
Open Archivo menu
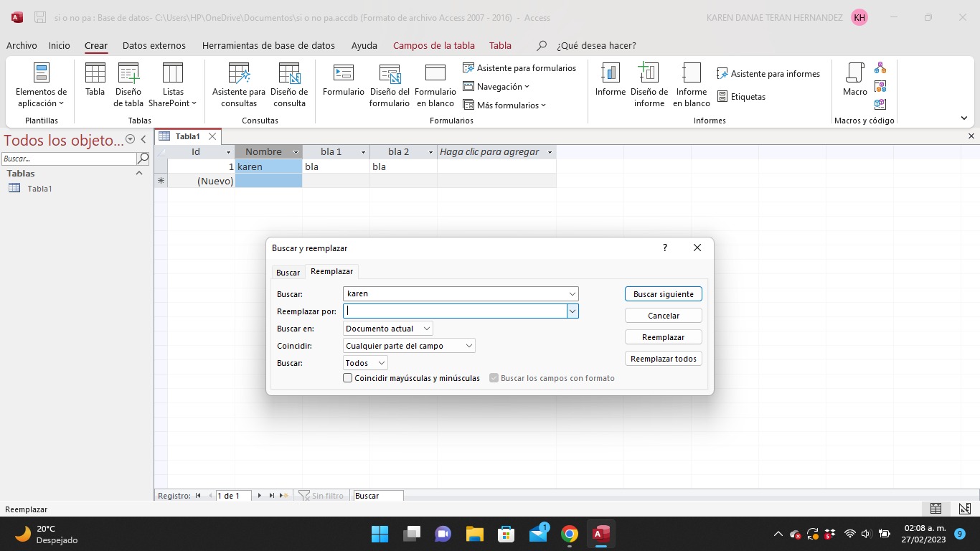pyautogui.click(x=22, y=45)
